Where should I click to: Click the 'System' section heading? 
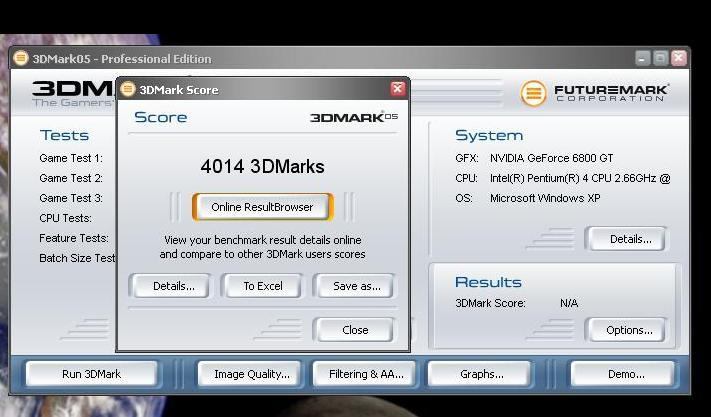(489, 135)
